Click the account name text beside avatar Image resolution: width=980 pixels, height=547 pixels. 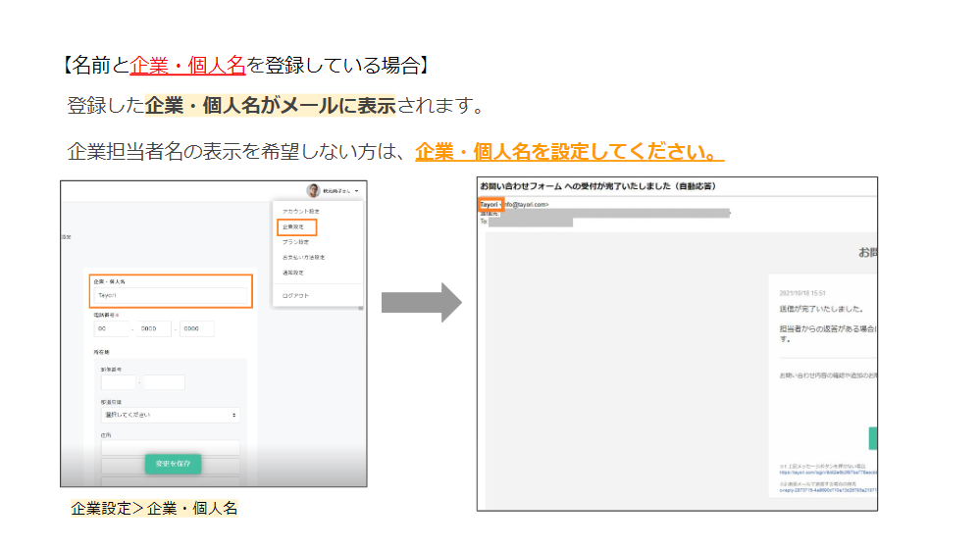[x=336, y=191]
